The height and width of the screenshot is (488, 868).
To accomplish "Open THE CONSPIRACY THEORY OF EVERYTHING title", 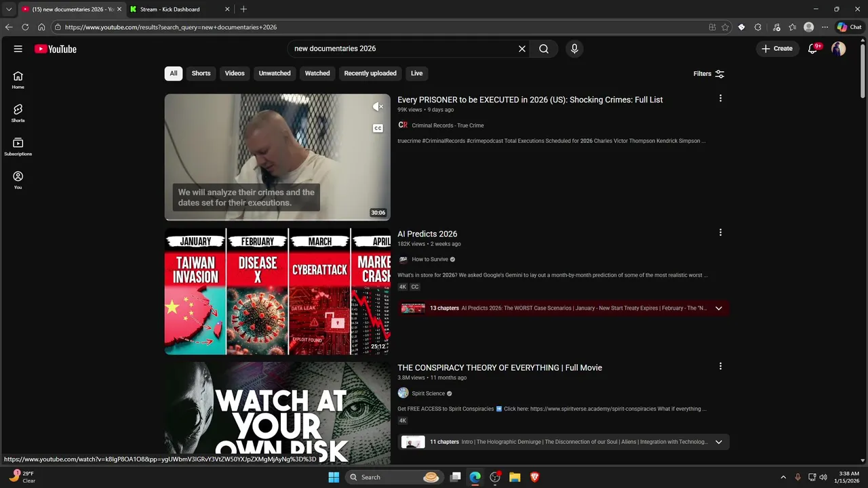I will (x=500, y=367).
